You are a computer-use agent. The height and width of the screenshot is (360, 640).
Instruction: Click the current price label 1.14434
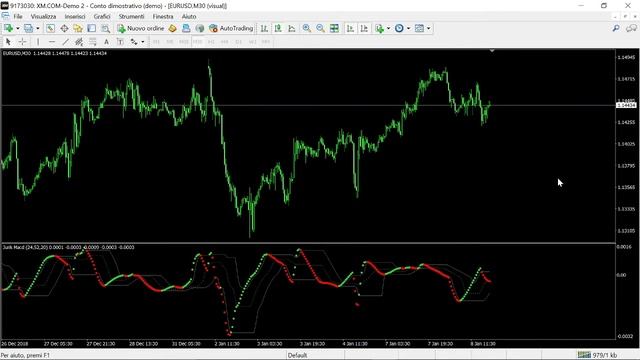coord(626,105)
